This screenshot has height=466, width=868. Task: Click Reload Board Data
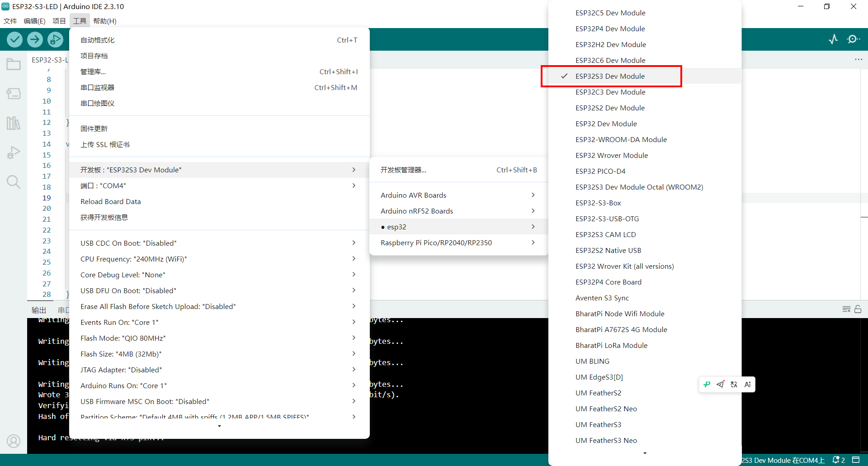(219, 201)
